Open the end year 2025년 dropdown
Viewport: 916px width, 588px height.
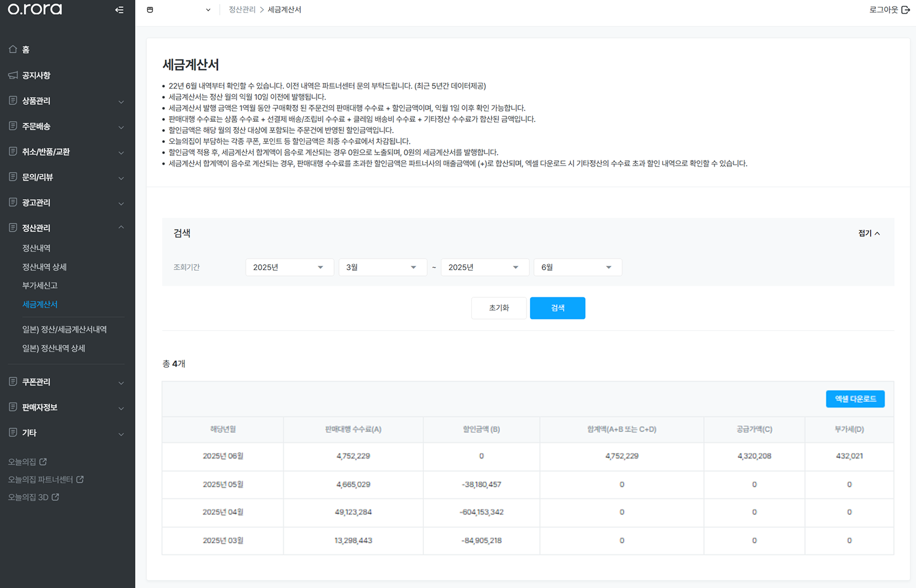point(485,267)
